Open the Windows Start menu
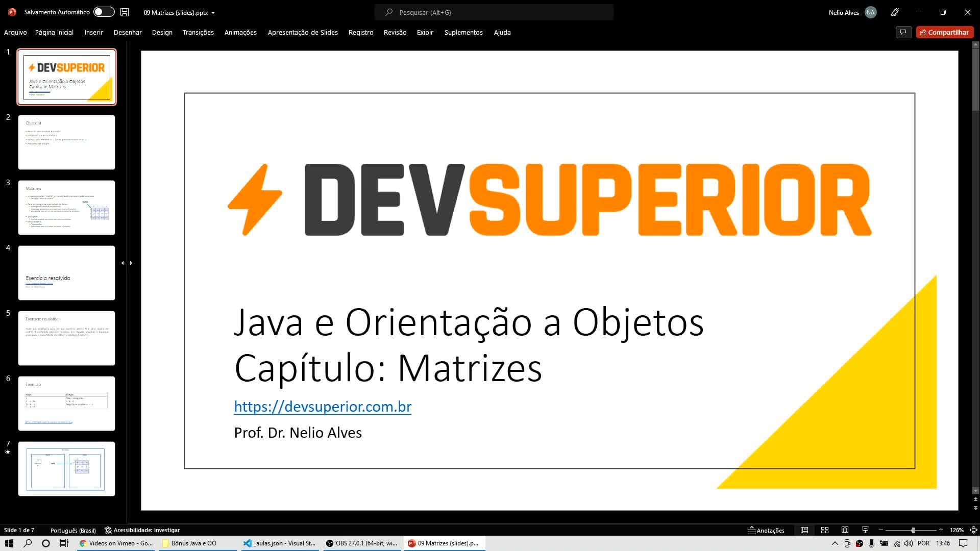This screenshot has height=551, width=980. coord(9,543)
